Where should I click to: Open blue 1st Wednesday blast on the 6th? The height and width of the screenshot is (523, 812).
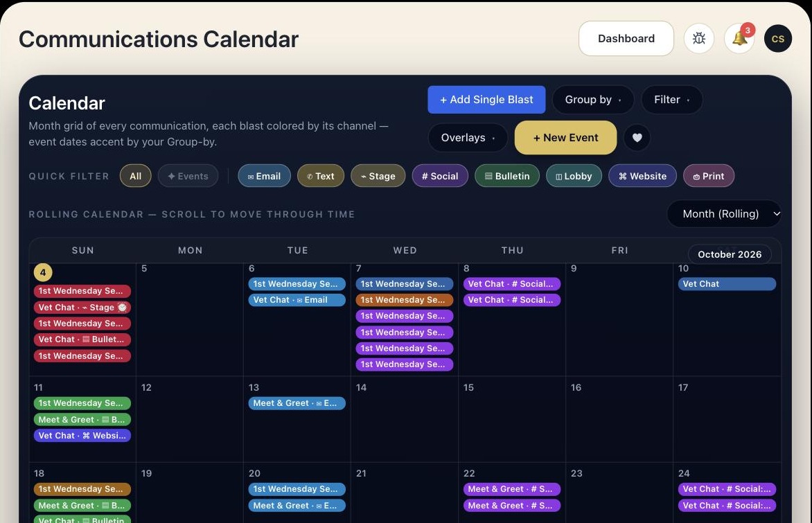pos(297,284)
